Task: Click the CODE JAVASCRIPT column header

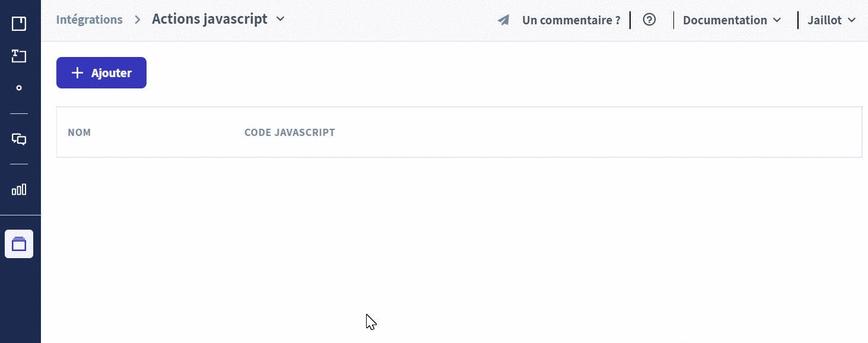Action: pyautogui.click(x=290, y=132)
